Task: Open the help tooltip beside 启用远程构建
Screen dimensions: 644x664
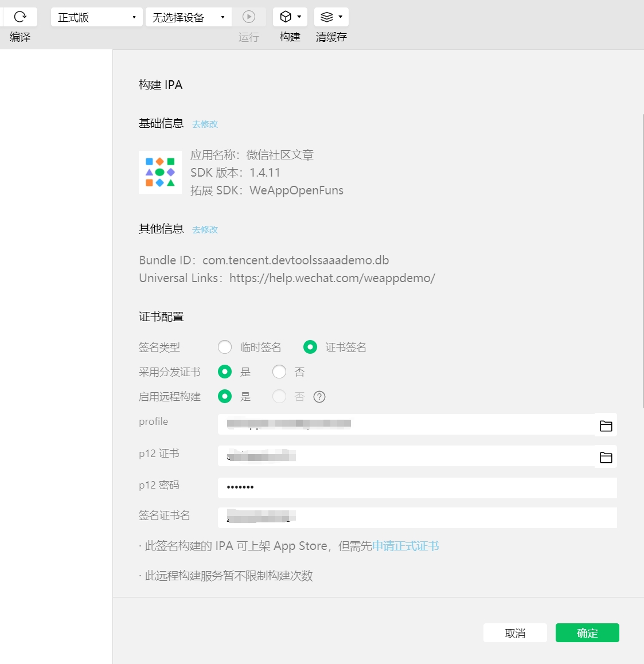Action: (x=319, y=396)
